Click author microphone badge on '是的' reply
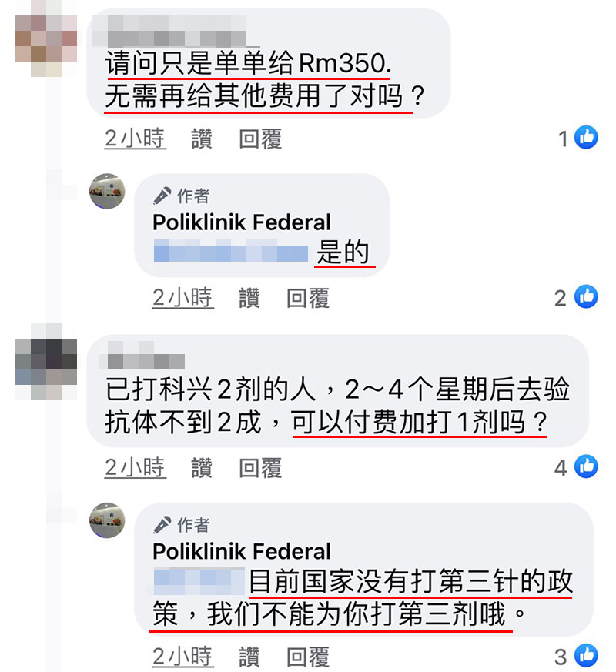The image size is (616, 672). [x=162, y=196]
